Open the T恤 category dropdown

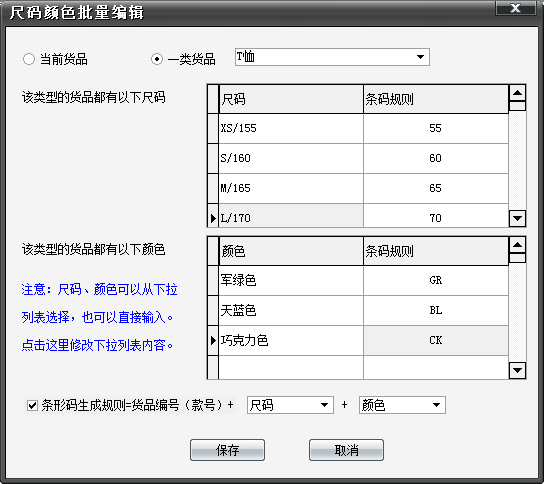[420, 57]
